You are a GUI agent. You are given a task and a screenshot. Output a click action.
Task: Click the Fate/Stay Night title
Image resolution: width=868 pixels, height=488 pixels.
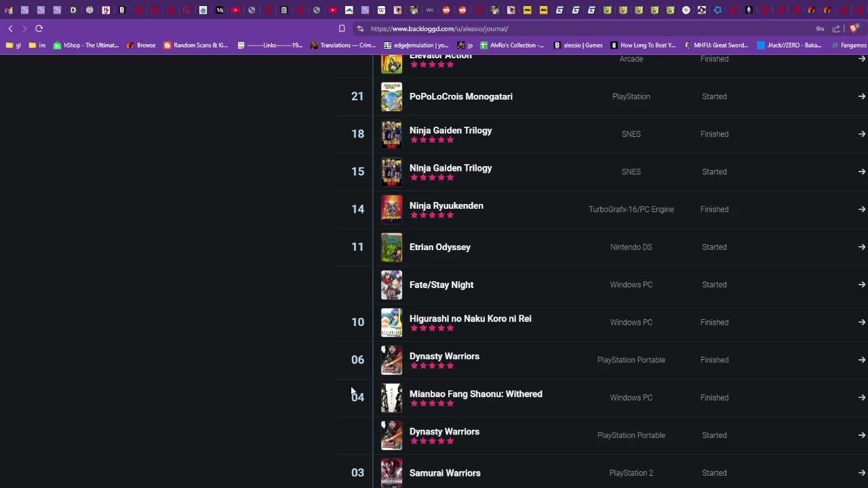[441, 285]
